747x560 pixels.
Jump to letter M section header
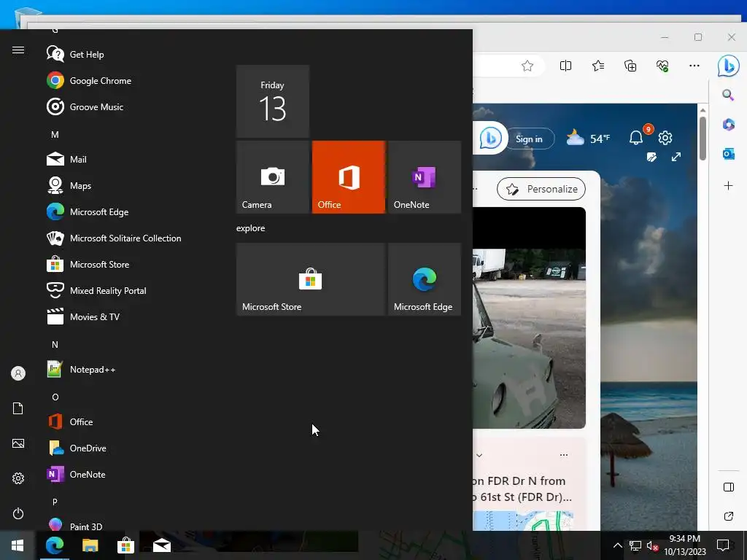(55, 135)
